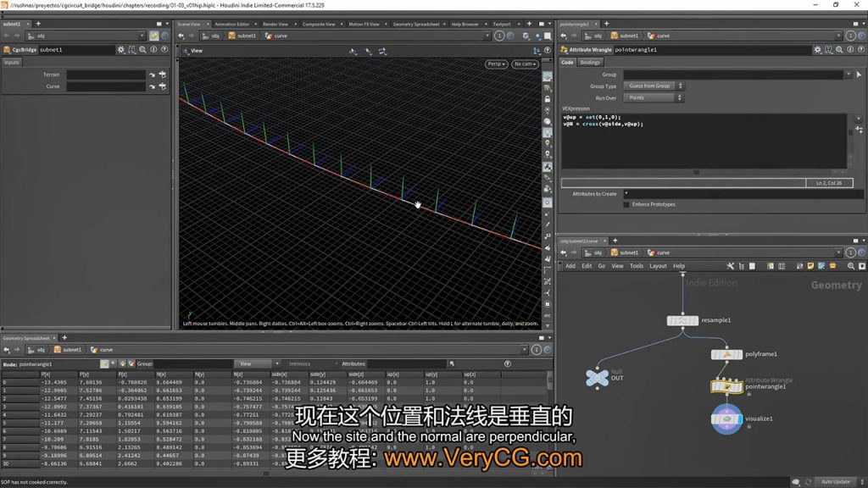
Task: Click Attributes to Create field
Action: tap(743, 194)
